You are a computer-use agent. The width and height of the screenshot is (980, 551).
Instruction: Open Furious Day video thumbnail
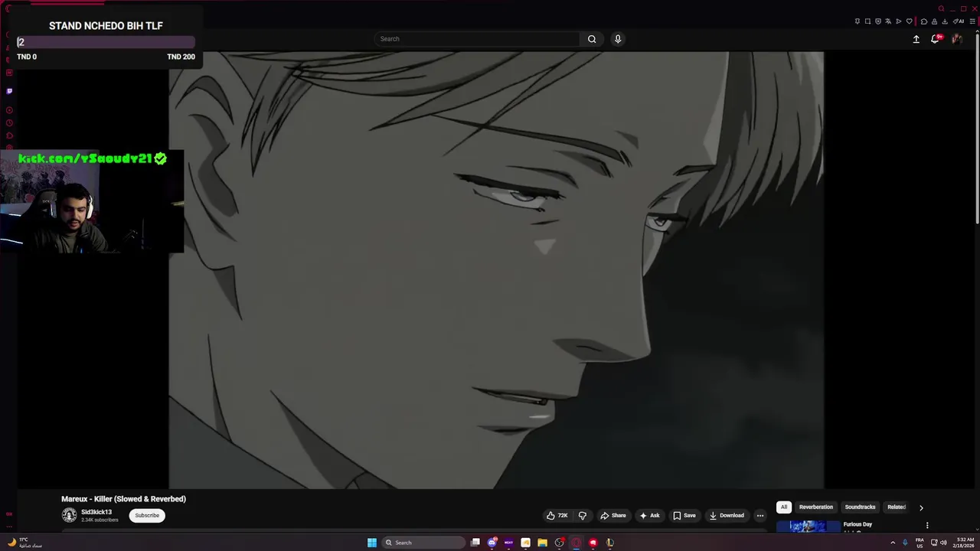808,527
